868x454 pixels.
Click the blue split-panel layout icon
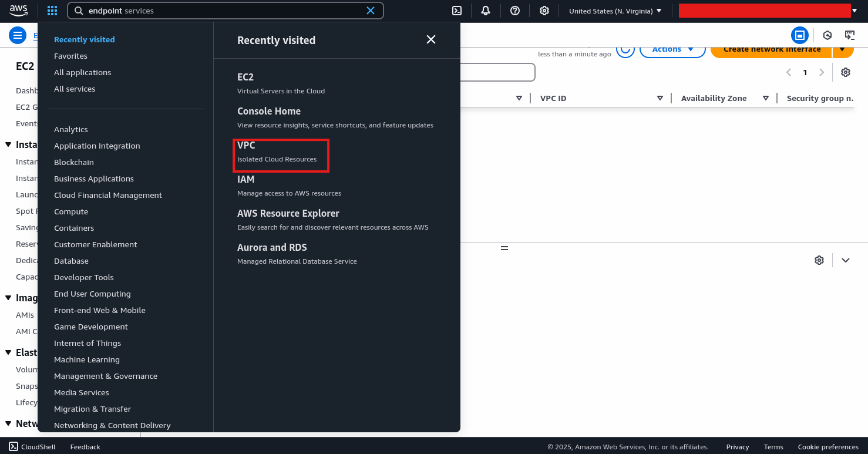tap(800, 35)
